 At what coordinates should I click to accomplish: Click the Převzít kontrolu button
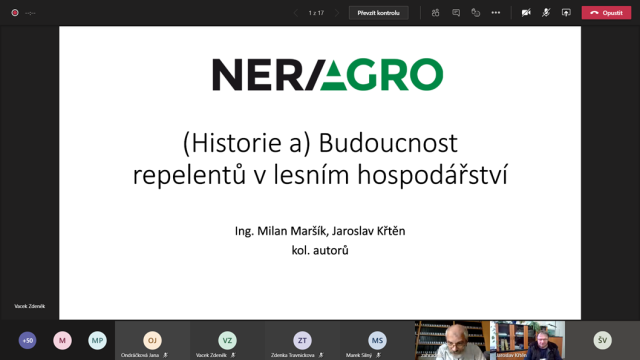pos(378,13)
